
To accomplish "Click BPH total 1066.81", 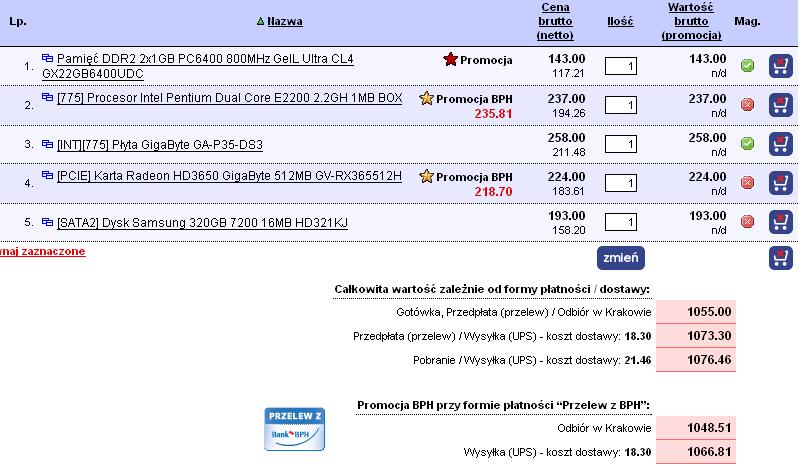I will coord(709,452).
